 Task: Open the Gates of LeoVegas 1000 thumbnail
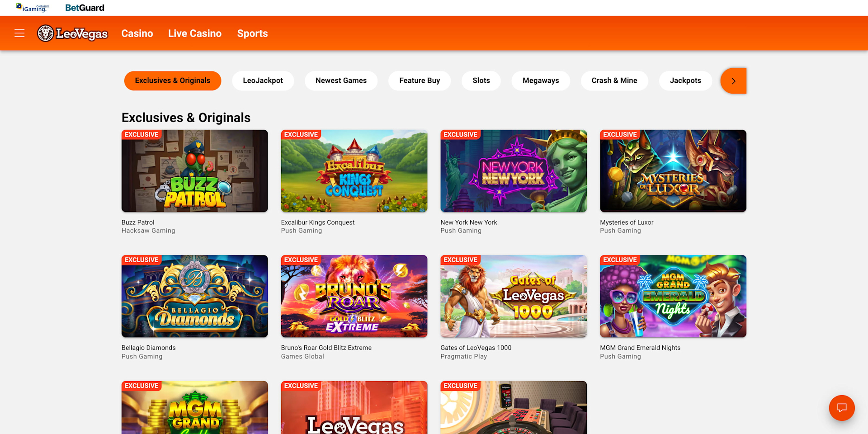point(514,296)
